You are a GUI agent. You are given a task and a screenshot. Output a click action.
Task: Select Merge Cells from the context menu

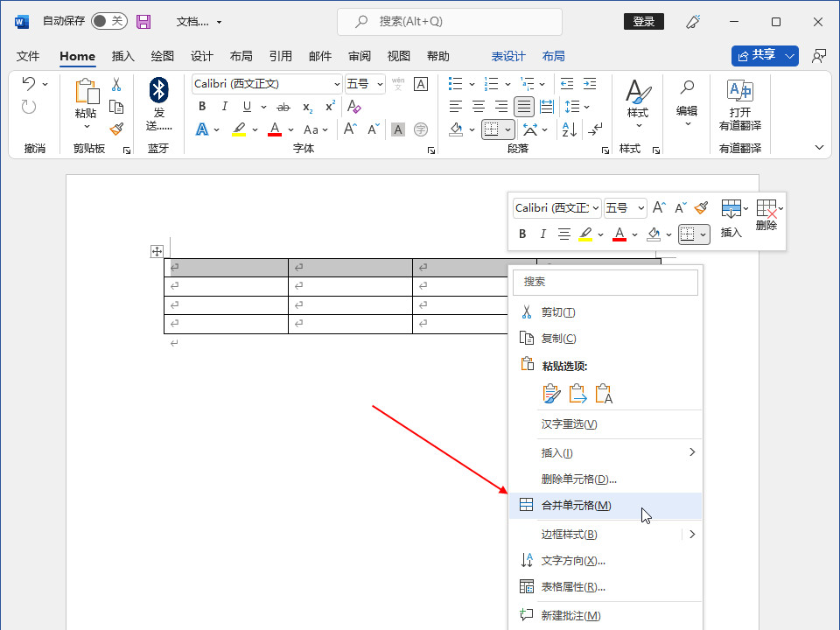tap(576, 505)
